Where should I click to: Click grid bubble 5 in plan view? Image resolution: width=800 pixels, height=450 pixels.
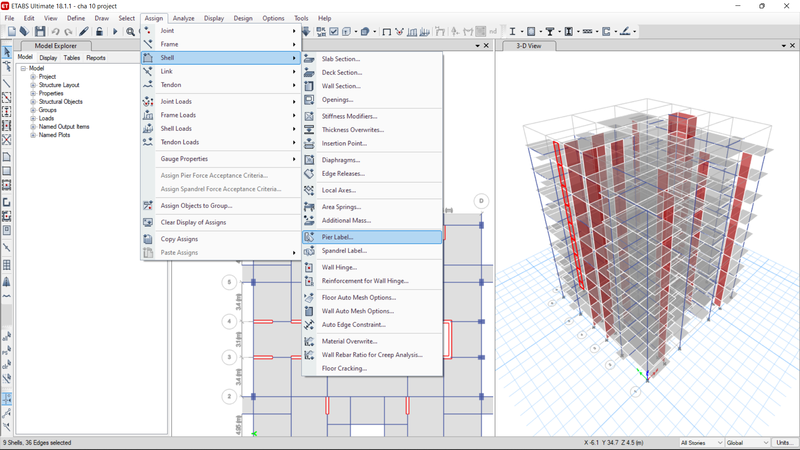click(229, 282)
